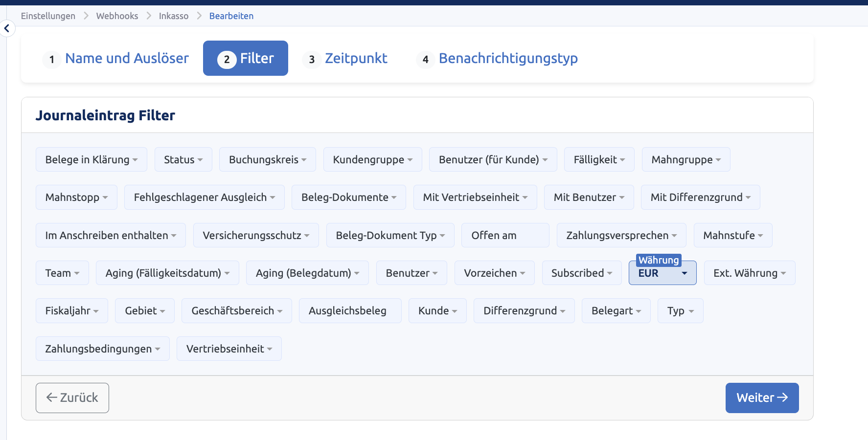The height and width of the screenshot is (440, 868).
Task: Navigate to Inkasso breadcrumb
Action: (174, 16)
